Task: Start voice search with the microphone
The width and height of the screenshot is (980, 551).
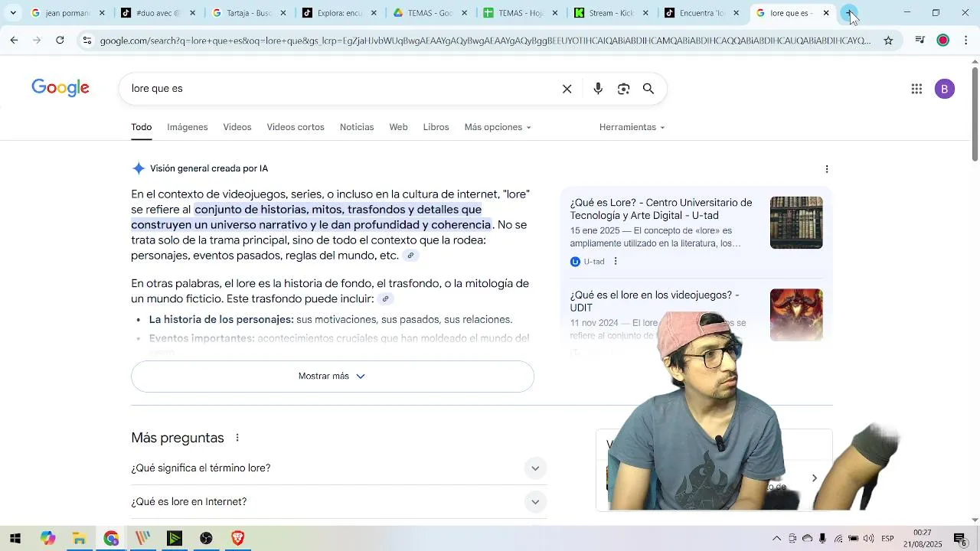Action: point(598,89)
